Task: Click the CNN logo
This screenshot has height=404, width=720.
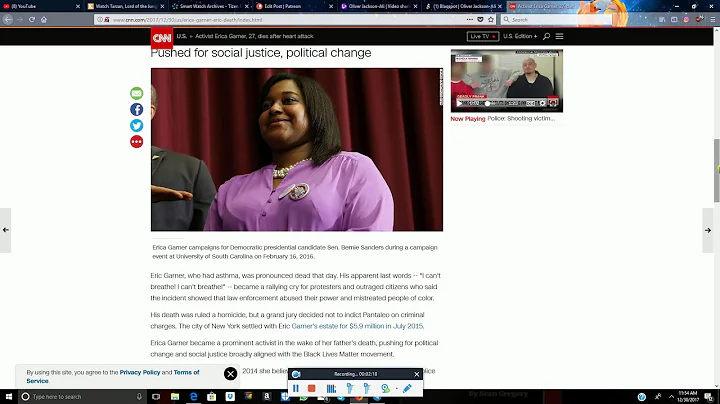Action: click(x=162, y=38)
